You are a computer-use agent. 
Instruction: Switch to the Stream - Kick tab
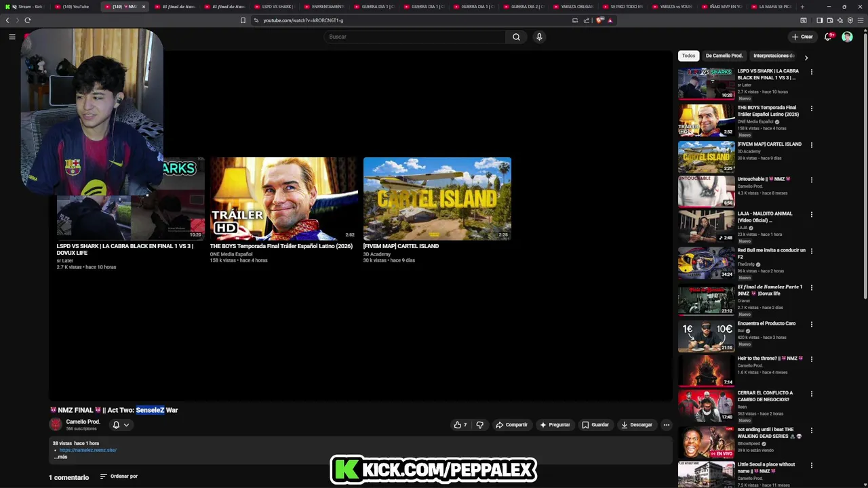click(26, 7)
